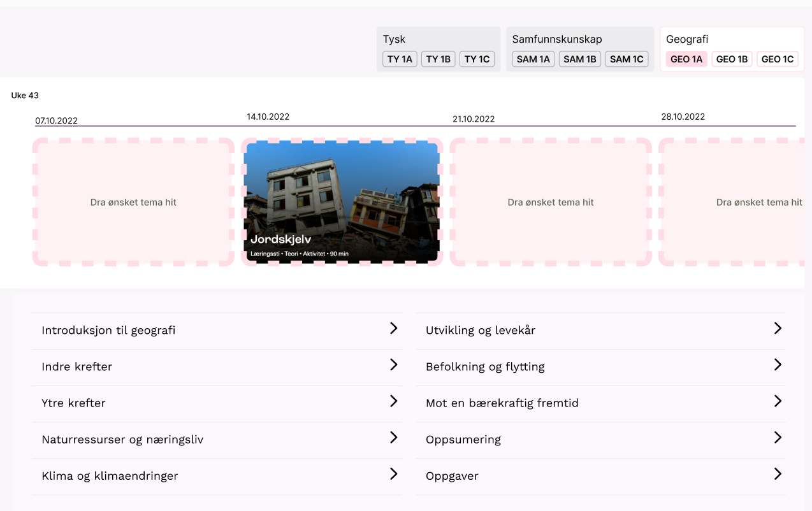Click the empty drop zone under 21.10.2022

click(x=551, y=202)
